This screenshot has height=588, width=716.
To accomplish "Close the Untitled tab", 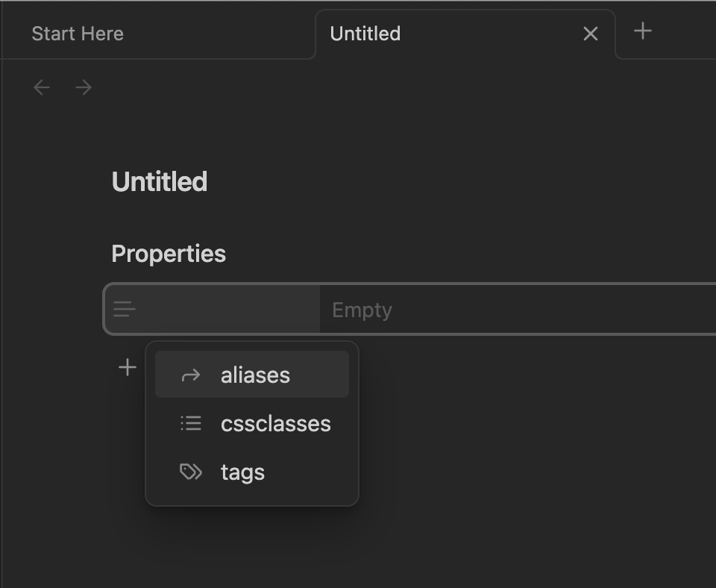I will [x=590, y=34].
